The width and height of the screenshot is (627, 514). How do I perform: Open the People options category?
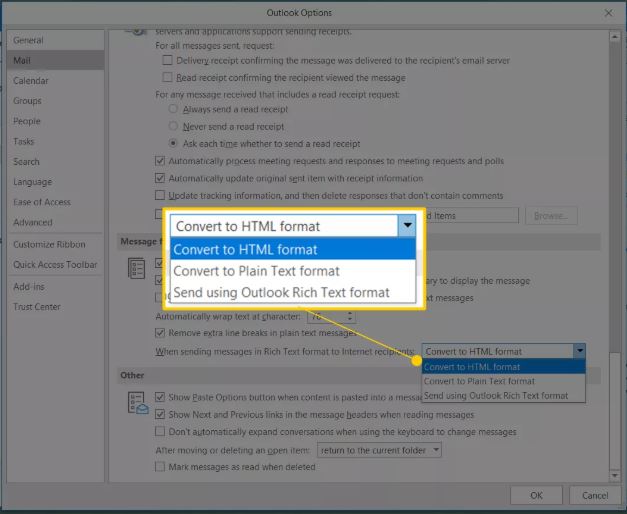coord(55,121)
